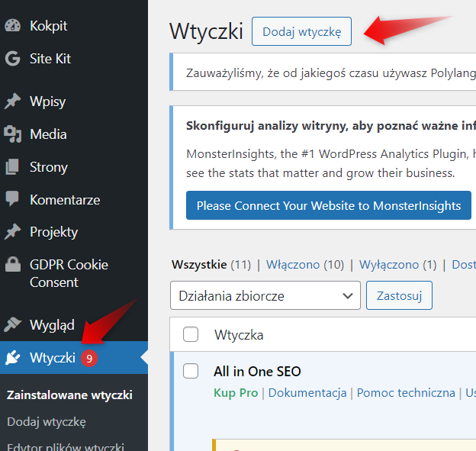The image size is (476, 451).
Task: Click the Zastosuj button
Action: tap(399, 295)
